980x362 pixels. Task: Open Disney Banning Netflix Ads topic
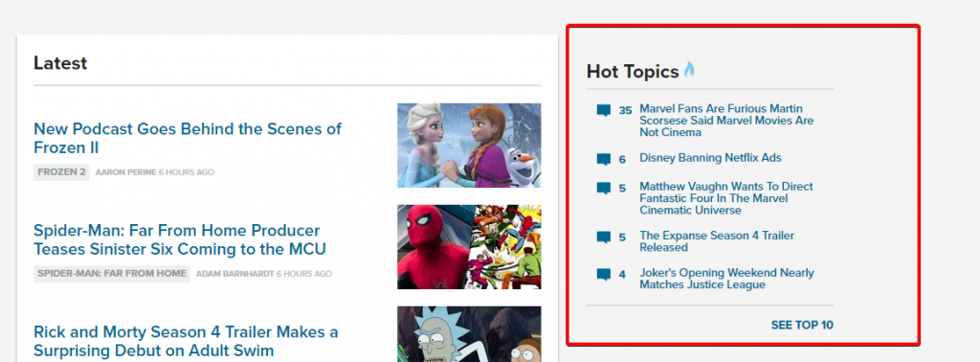click(710, 158)
